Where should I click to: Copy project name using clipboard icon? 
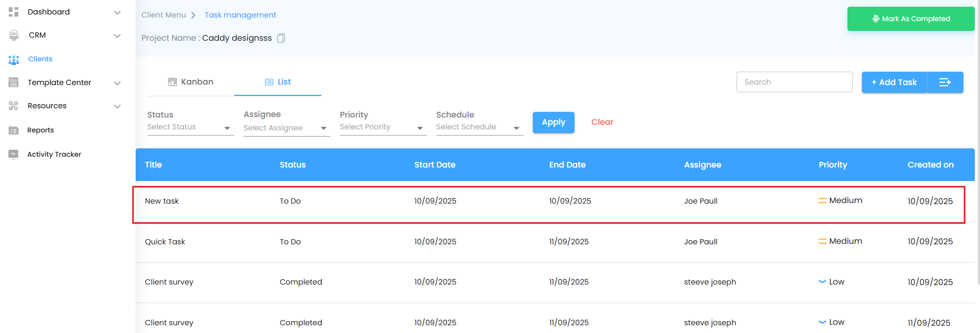point(281,38)
